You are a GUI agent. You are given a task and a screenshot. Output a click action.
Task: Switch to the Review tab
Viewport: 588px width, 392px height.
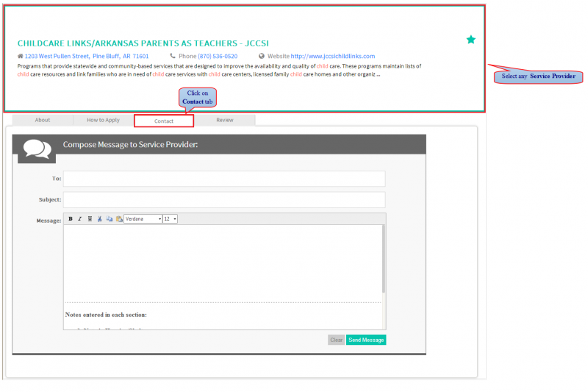tap(225, 120)
